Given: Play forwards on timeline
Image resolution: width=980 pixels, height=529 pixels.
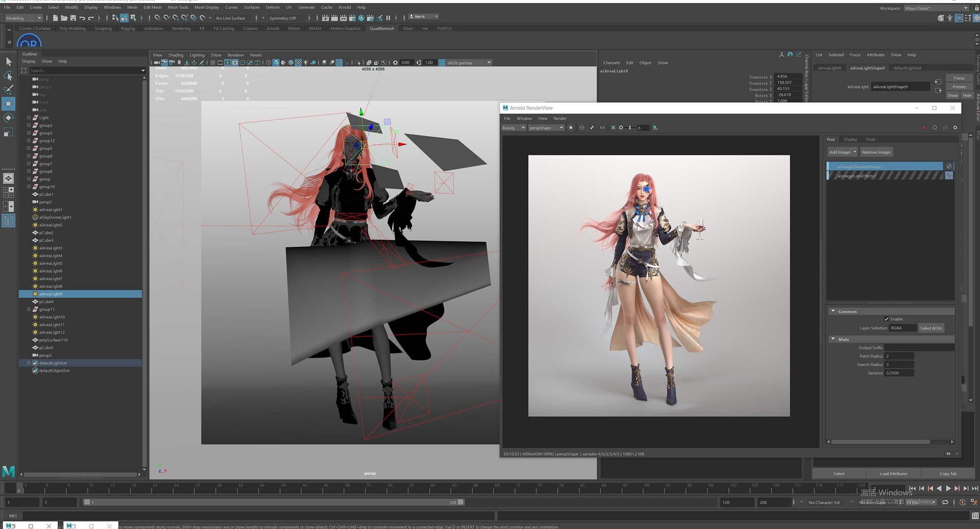Looking at the screenshot, I should coord(948,488).
